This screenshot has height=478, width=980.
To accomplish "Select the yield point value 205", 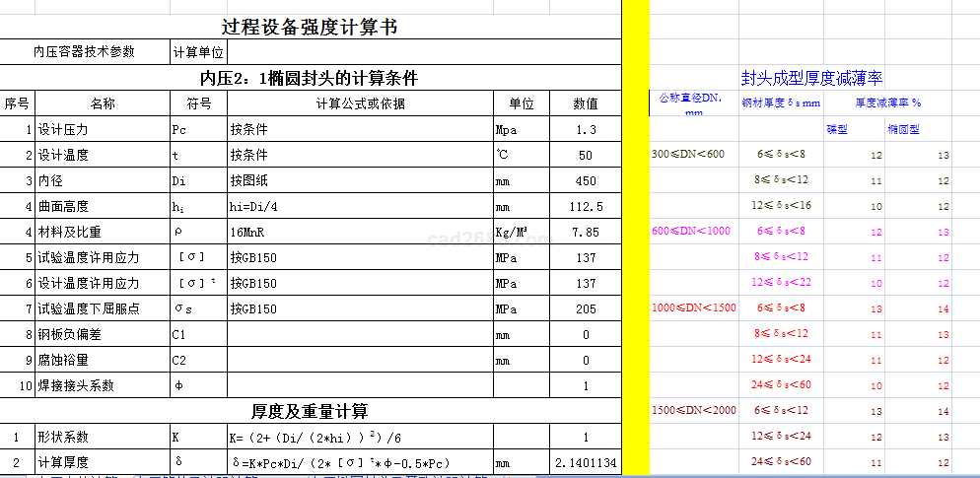I will (585, 308).
